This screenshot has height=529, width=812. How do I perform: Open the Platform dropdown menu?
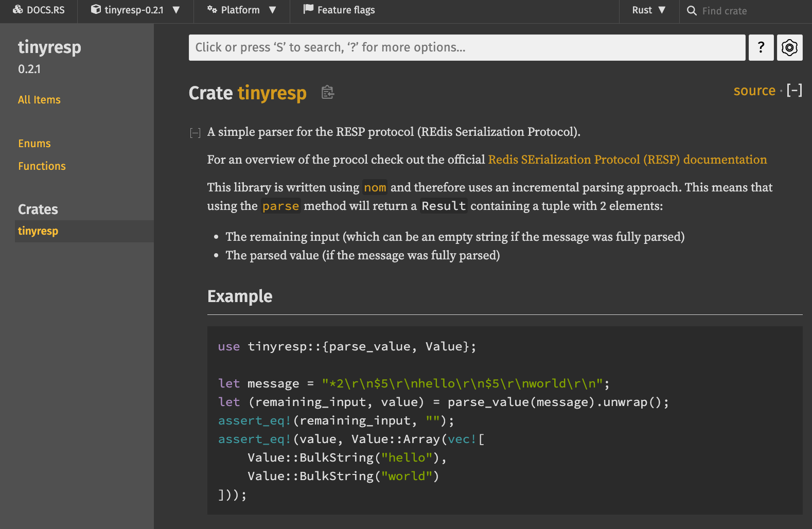point(241,10)
